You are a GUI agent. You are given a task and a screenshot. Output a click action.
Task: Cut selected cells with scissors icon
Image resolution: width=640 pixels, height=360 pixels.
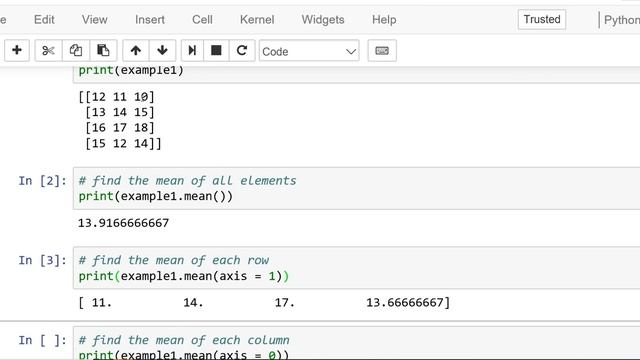click(x=48, y=51)
